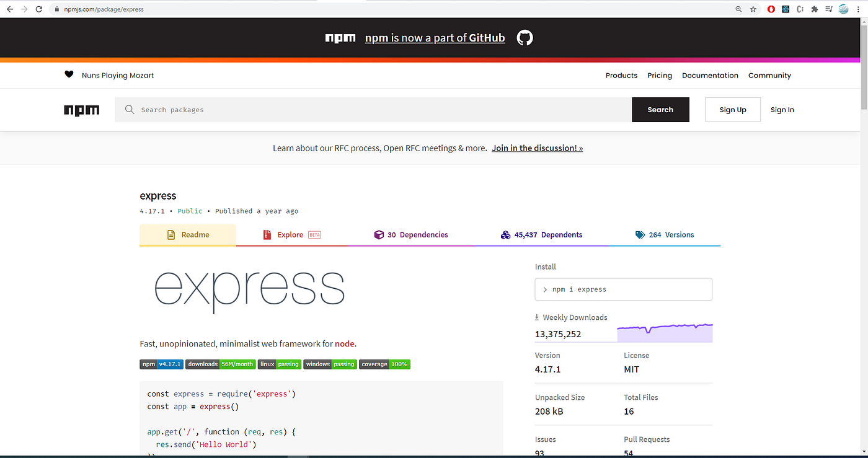Click the heart icon next to Nuns Playing Mozart
Image resolution: width=868 pixels, height=458 pixels.
[x=69, y=74]
